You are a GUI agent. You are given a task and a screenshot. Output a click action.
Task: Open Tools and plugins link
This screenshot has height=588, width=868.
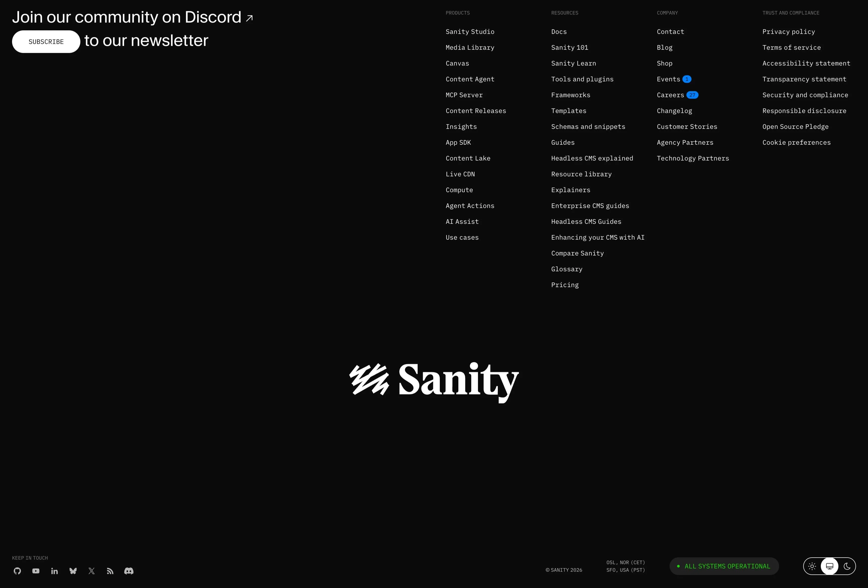(582, 79)
